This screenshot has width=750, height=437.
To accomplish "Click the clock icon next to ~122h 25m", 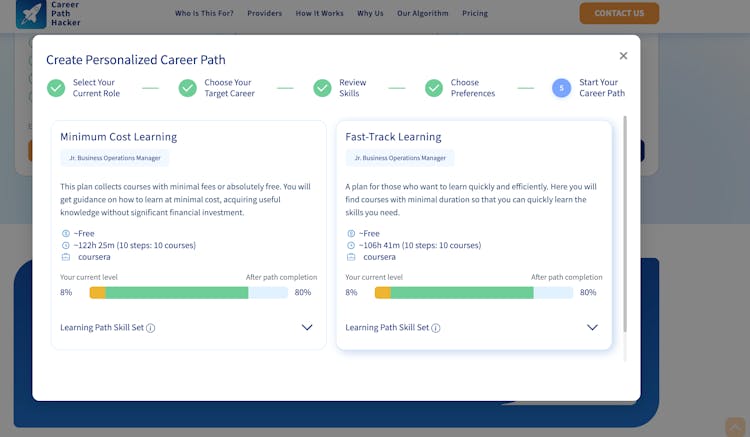I will coord(65,245).
